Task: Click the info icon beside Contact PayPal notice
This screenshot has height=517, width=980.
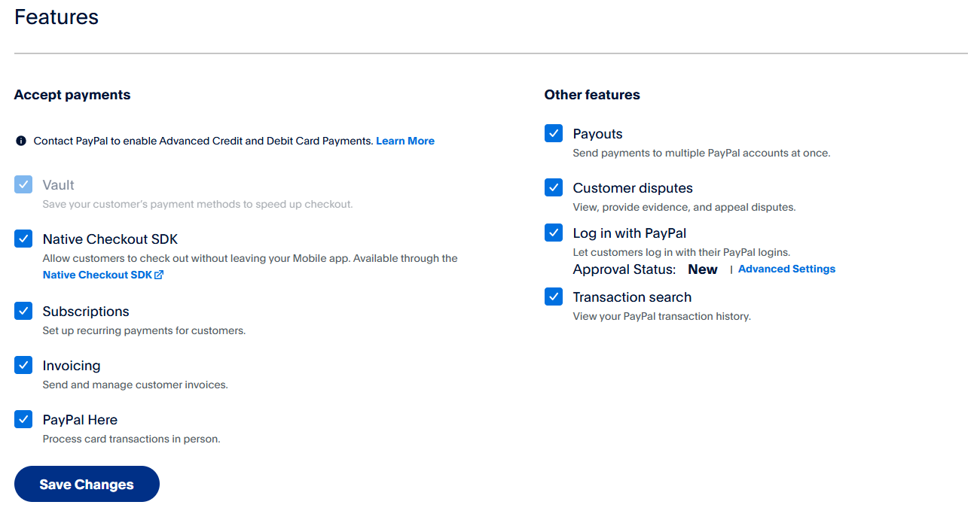Action: 20,141
